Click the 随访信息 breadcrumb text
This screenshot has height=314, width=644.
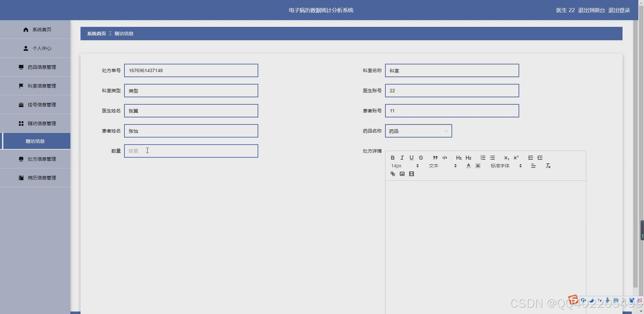(124, 34)
